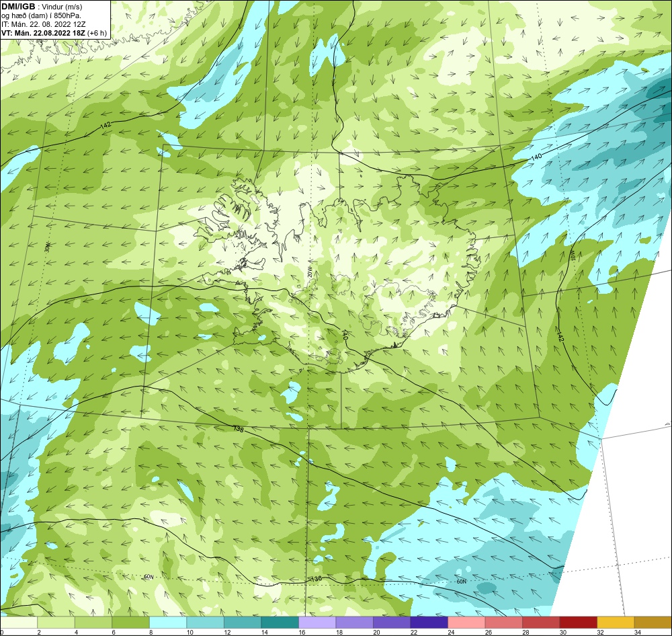Click the 138 height contour label

[239, 428]
